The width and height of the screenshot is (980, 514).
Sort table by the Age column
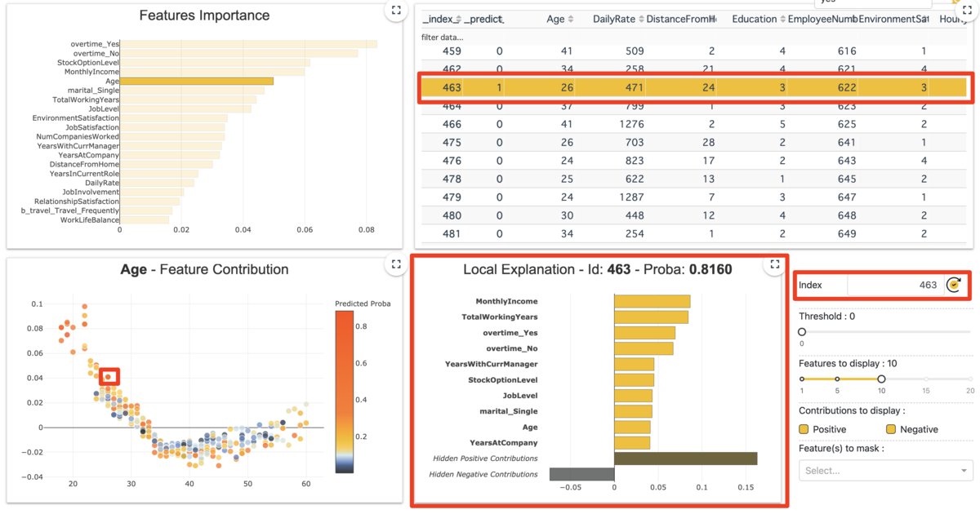[571, 19]
